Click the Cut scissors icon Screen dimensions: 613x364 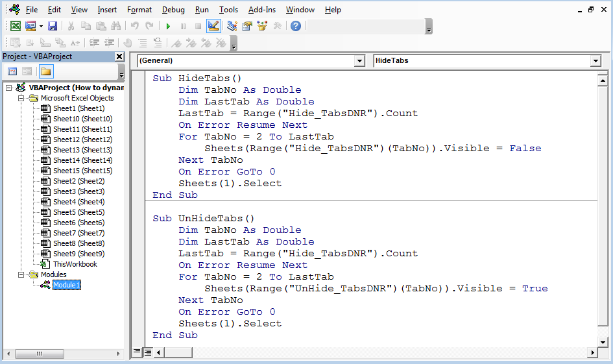pos(71,26)
